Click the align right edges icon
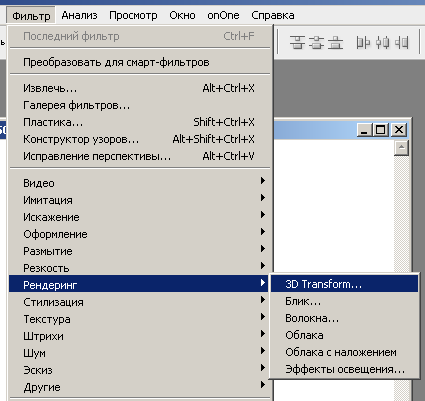 coord(402,42)
